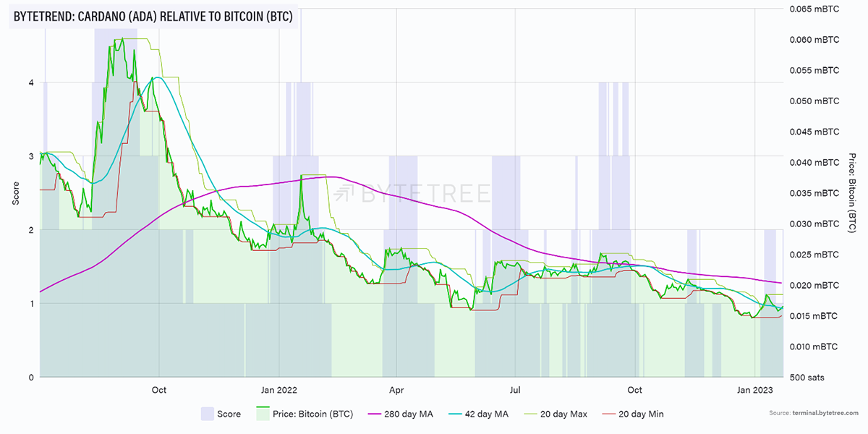Click the 0.030 mBTC axis value
Viewport: 868px width, 434px height.
click(814, 224)
